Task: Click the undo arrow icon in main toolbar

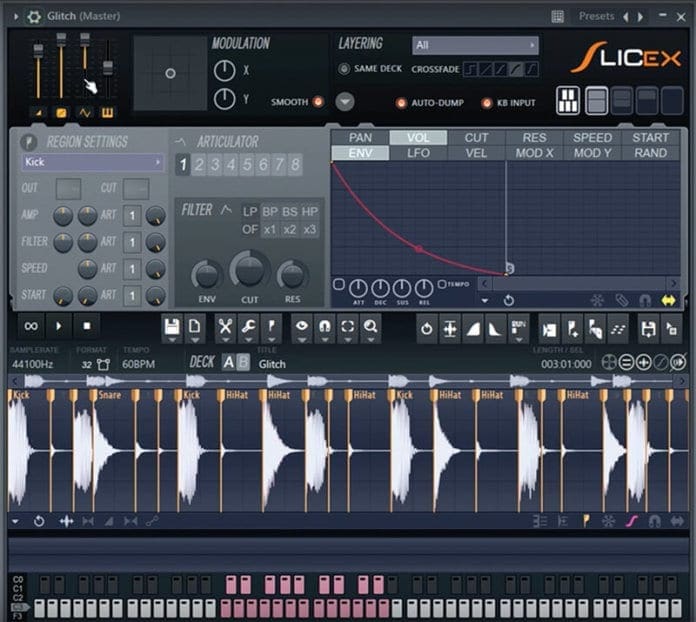Action: pos(427,329)
